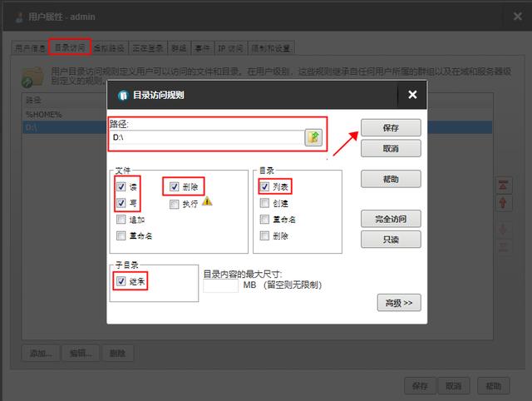Viewport: 532px width, 401px height.
Task: Click the browse folder icon beside the path field
Action: click(x=313, y=137)
